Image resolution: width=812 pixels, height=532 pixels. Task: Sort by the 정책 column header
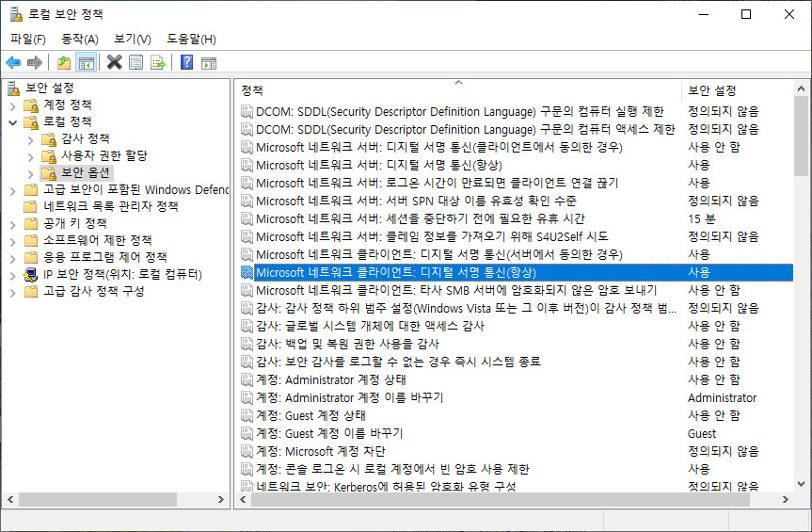pyautogui.click(x=458, y=90)
